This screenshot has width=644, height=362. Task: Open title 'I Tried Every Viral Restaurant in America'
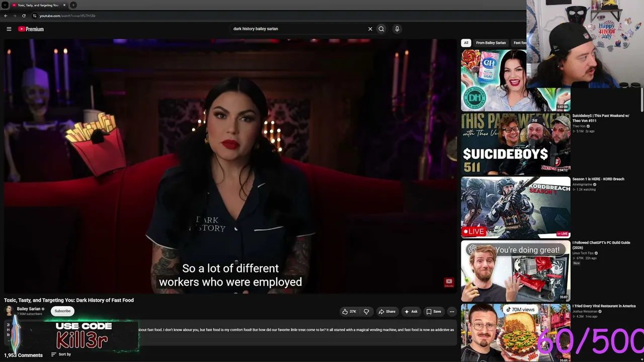[x=604, y=306]
